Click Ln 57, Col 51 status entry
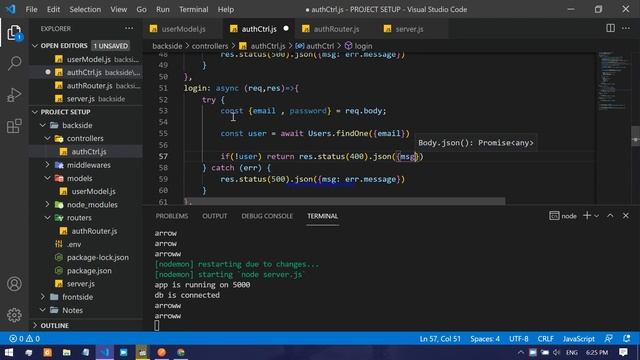This screenshot has height=360, width=640. (440, 338)
